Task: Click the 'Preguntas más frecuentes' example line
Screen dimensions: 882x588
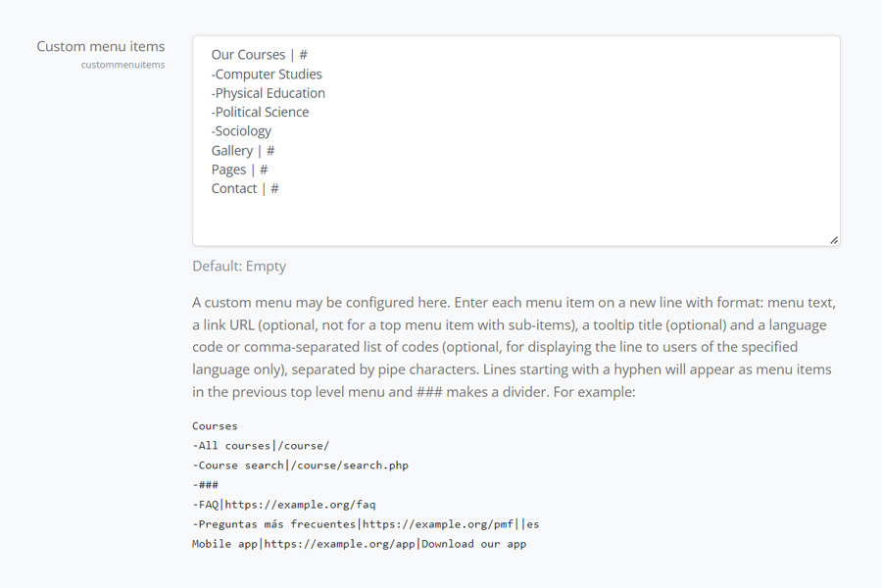Action: pyautogui.click(x=366, y=524)
